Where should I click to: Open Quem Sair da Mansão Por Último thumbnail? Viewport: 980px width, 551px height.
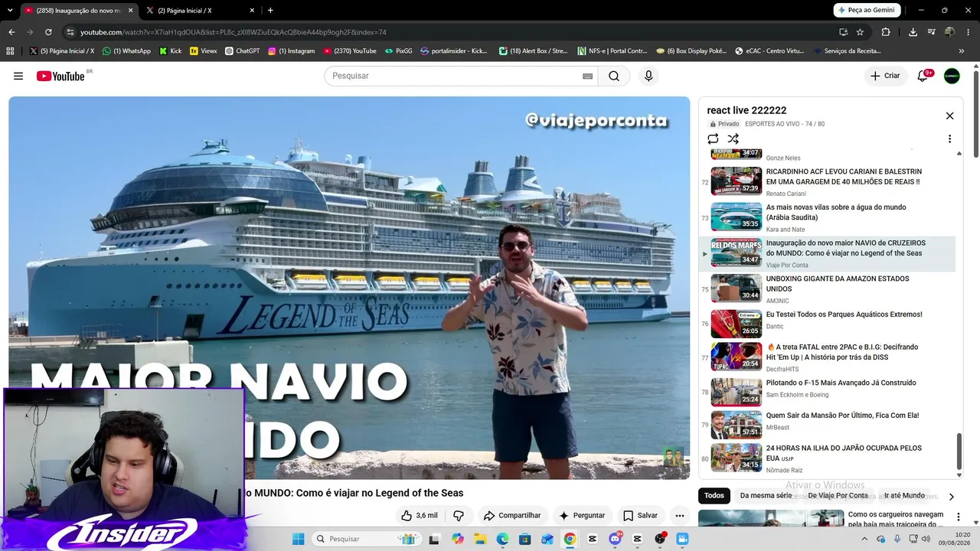pyautogui.click(x=737, y=425)
